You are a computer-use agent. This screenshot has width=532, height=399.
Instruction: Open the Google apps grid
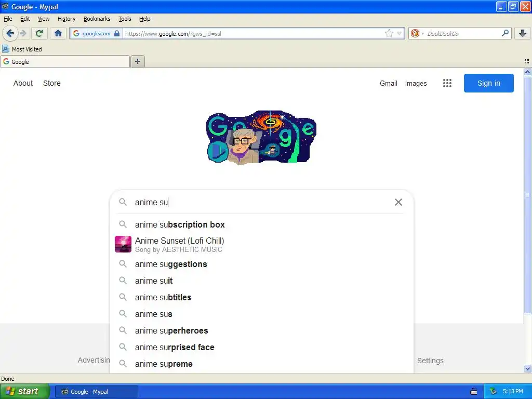[447, 83]
